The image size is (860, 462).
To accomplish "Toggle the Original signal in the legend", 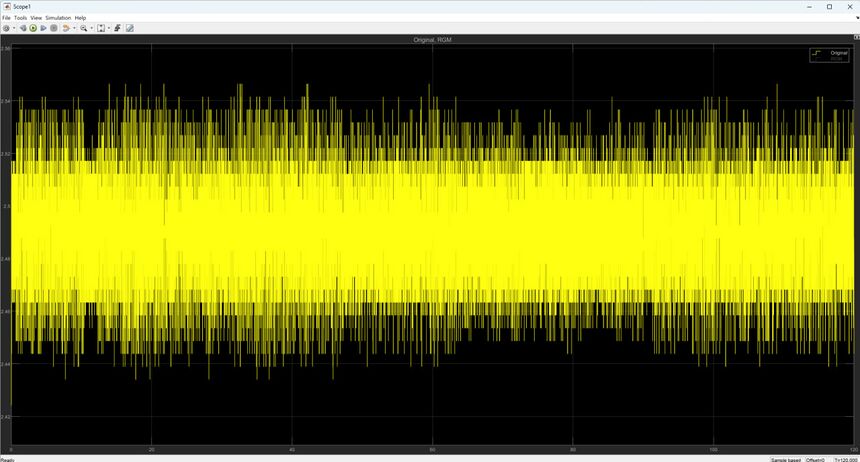I will [838, 52].
